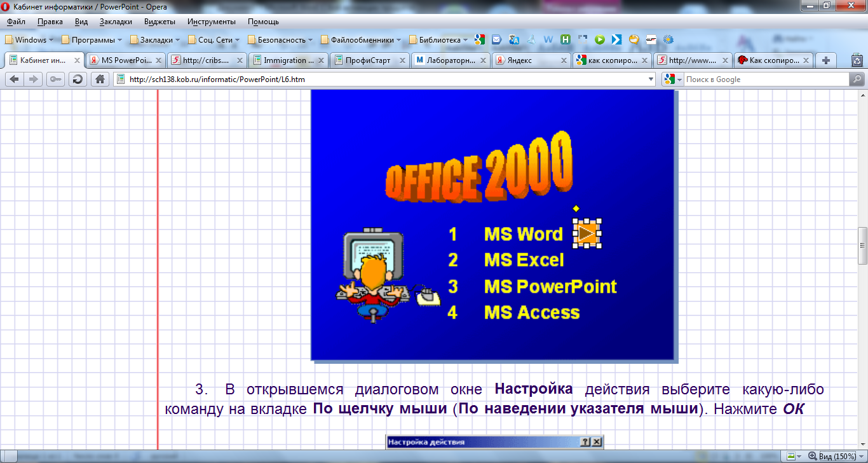Open the translator bookmark icon
This screenshot has width=868, height=463.
514,39
